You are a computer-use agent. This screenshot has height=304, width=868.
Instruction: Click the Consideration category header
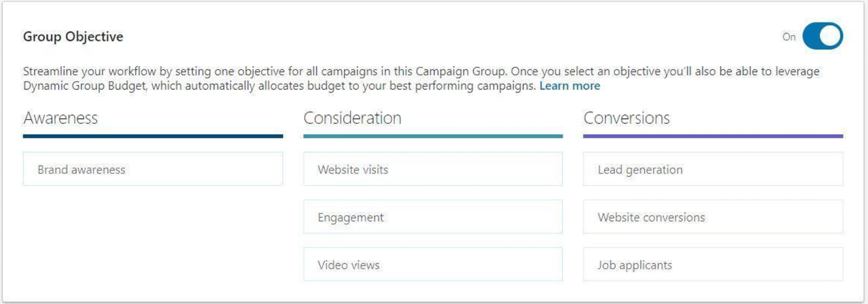pos(352,117)
